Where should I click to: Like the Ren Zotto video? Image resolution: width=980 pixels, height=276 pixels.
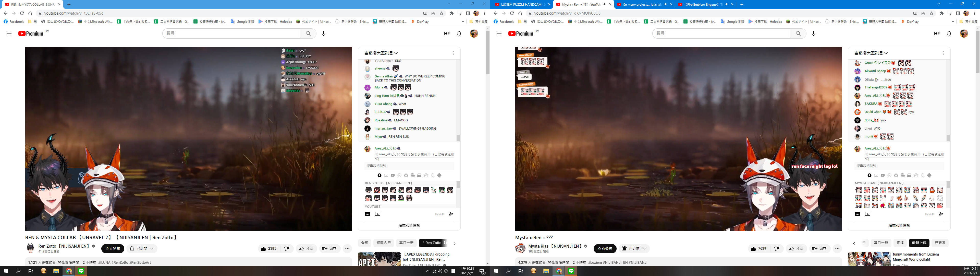click(269, 249)
